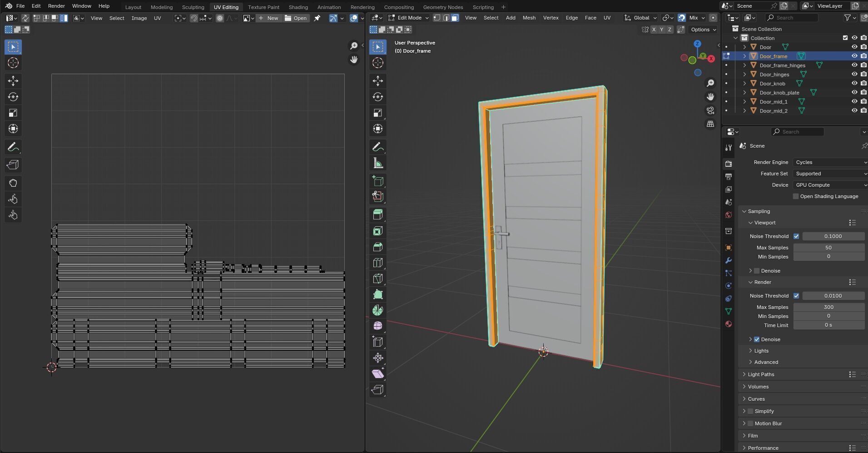Select the Loop Cut tool
The image size is (868, 453).
(x=377, y=263)
